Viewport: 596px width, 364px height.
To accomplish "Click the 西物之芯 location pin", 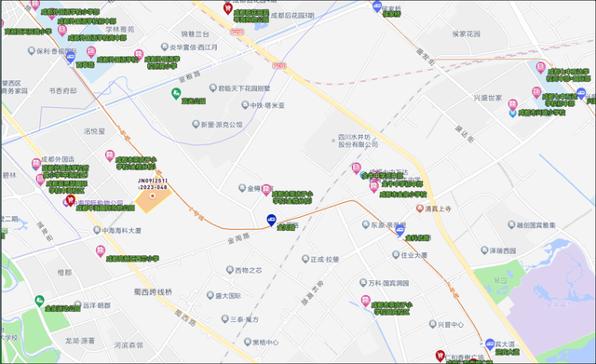I will (x=230, y=270).
